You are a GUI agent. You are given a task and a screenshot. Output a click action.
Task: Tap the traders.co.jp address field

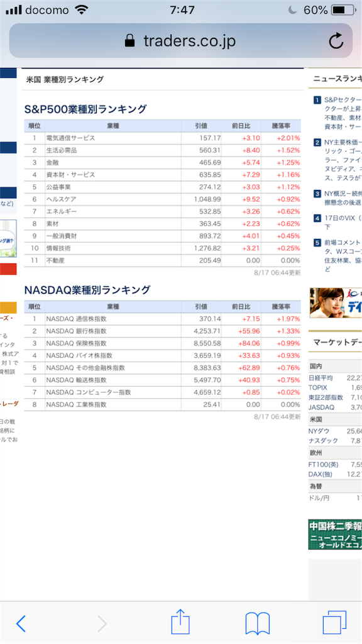point(181,40)
